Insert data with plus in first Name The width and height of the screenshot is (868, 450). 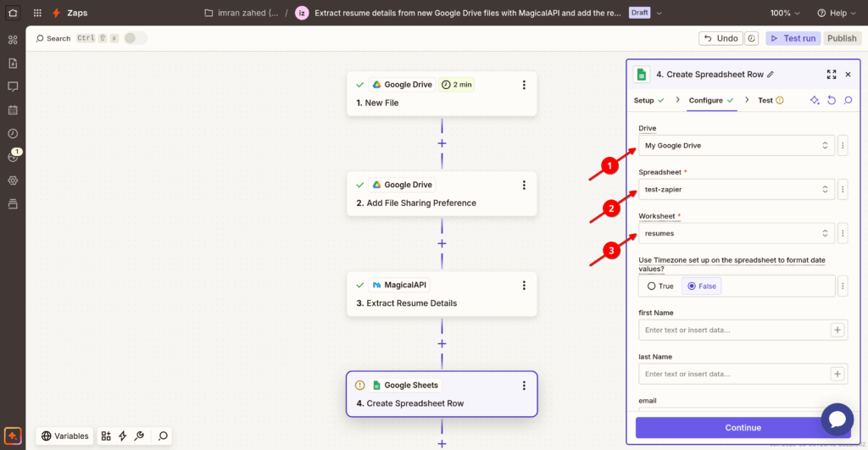[837, 330]
